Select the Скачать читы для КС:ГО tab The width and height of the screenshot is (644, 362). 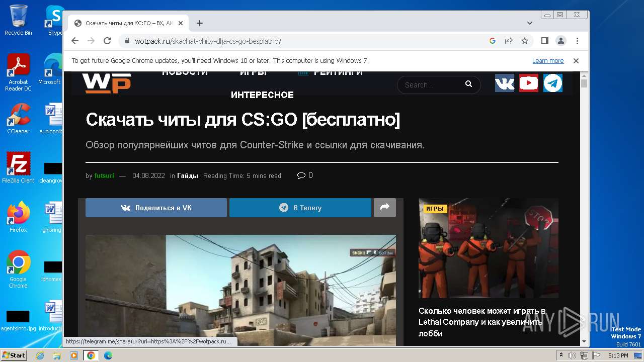129,23
